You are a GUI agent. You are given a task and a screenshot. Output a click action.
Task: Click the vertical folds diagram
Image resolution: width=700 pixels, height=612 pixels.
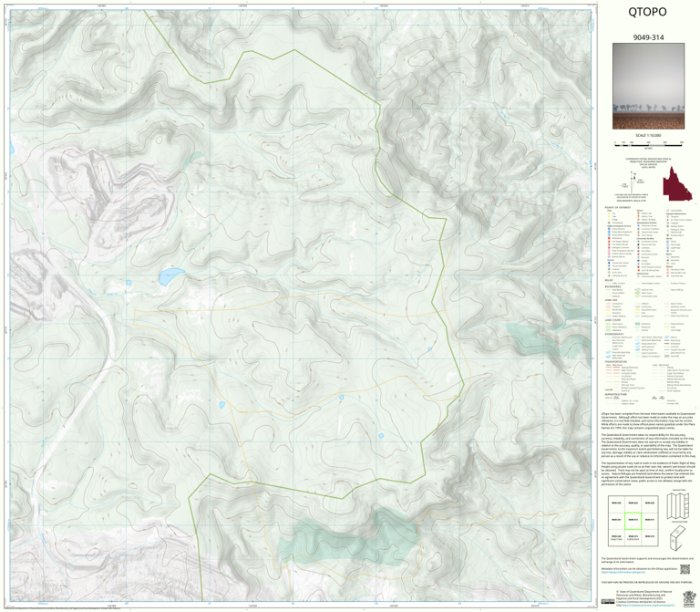point(679,504)
